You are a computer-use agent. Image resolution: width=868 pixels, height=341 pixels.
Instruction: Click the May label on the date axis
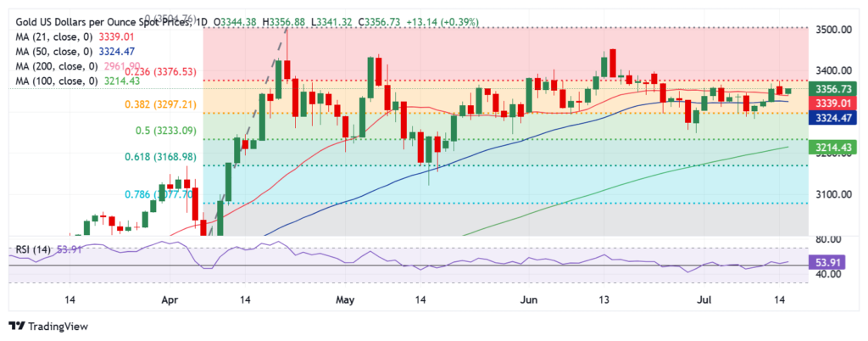pyautogui.click(x=343, y=299)
